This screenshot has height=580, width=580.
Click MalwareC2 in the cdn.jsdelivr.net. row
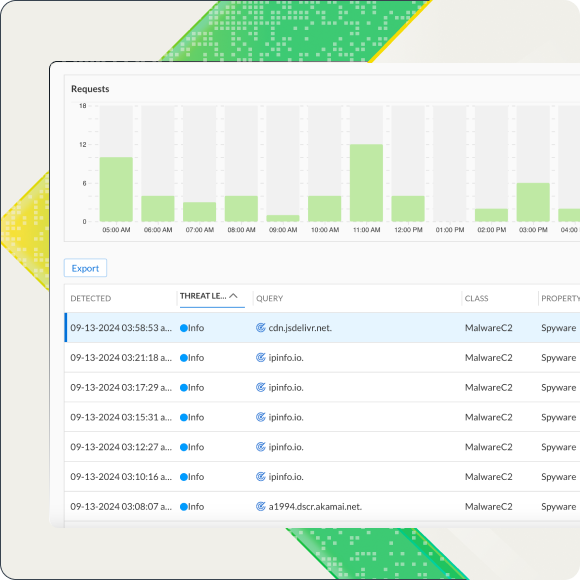point(489,328)
